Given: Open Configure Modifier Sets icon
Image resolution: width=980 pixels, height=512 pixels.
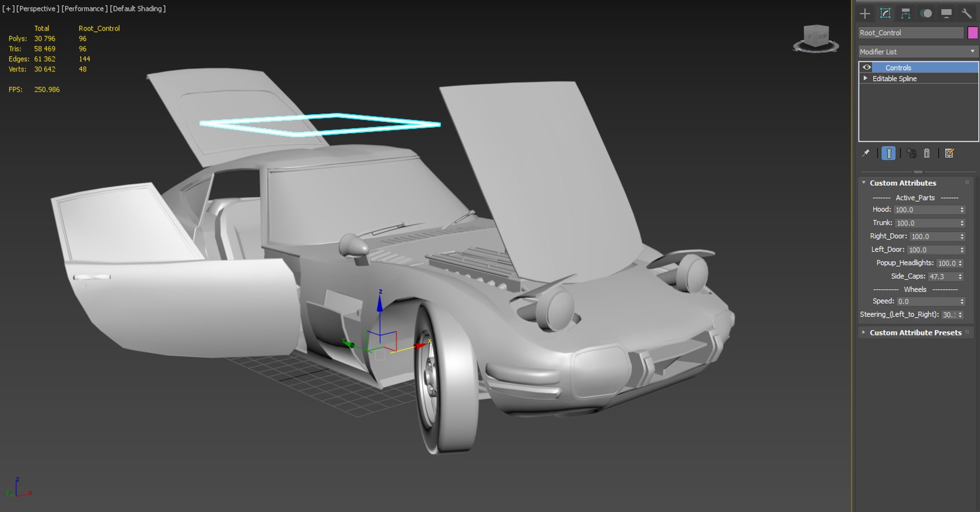Looking at the screenshot, I should click(949, 153).
